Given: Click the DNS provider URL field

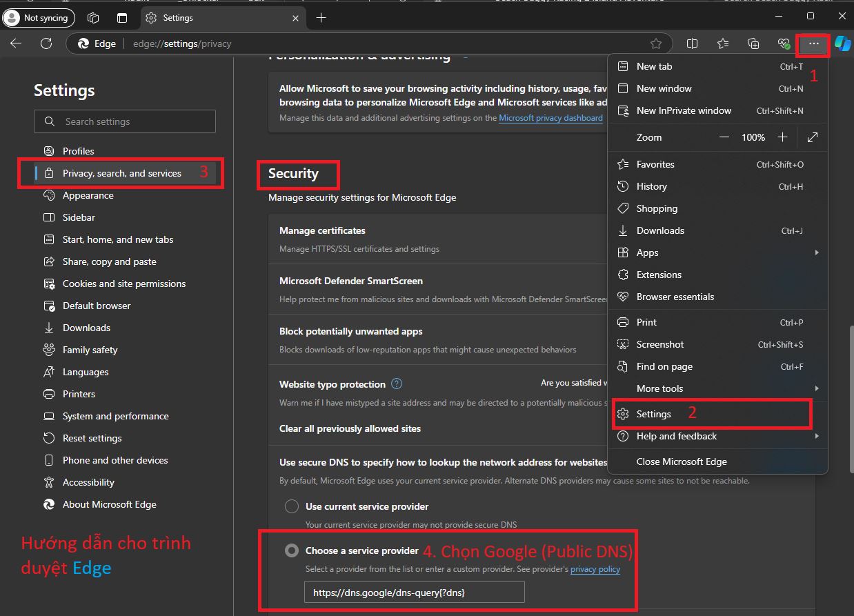Looking at the screenshot, I should pyautogui.click(x=415, y=593).
